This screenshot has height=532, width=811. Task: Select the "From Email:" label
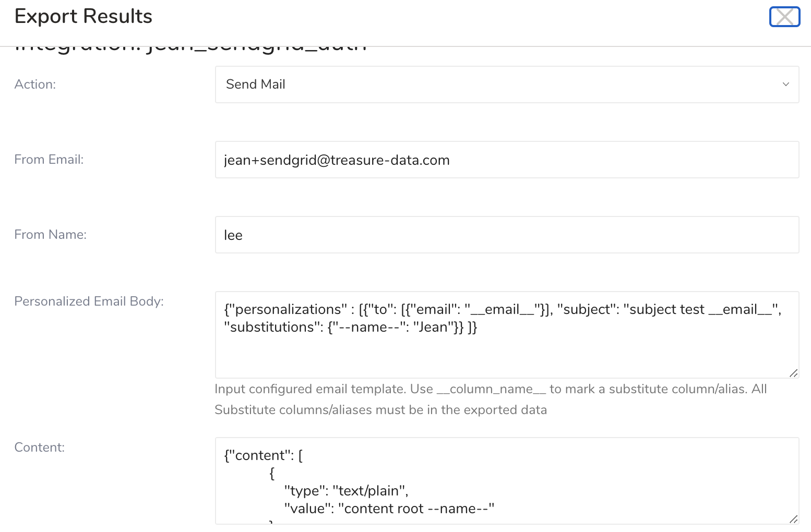49,160
